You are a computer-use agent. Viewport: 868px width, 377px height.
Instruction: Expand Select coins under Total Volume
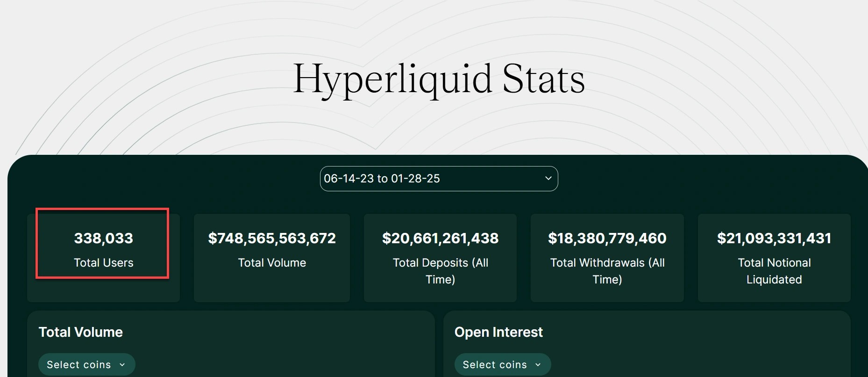[86, 364]
